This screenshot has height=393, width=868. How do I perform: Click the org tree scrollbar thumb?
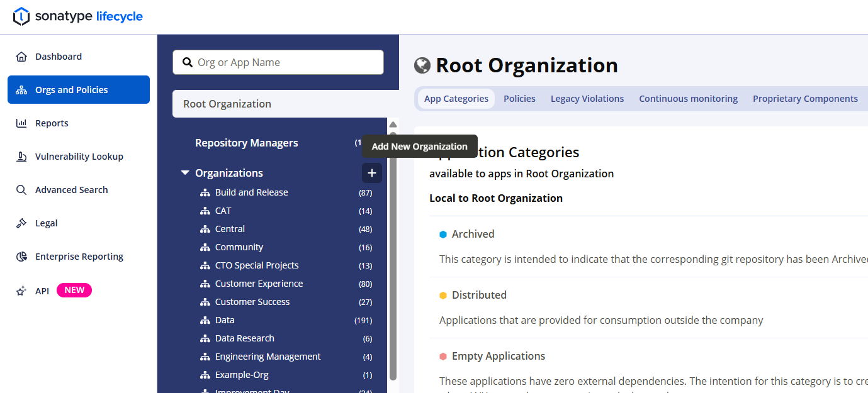click(x=393, y=257)
